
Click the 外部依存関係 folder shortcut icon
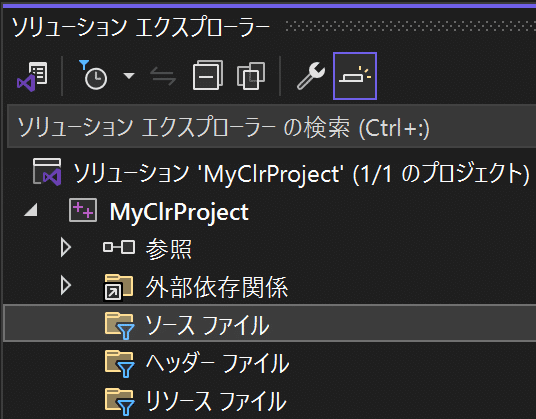118,287
